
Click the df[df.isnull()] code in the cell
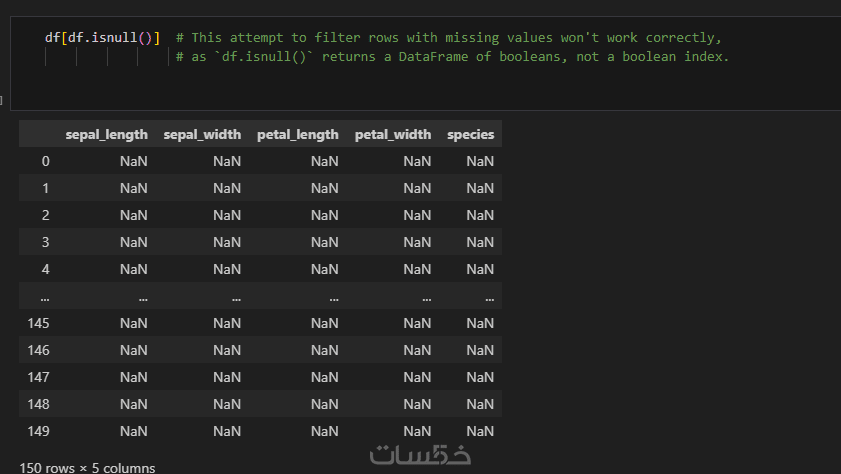point(102,38)
